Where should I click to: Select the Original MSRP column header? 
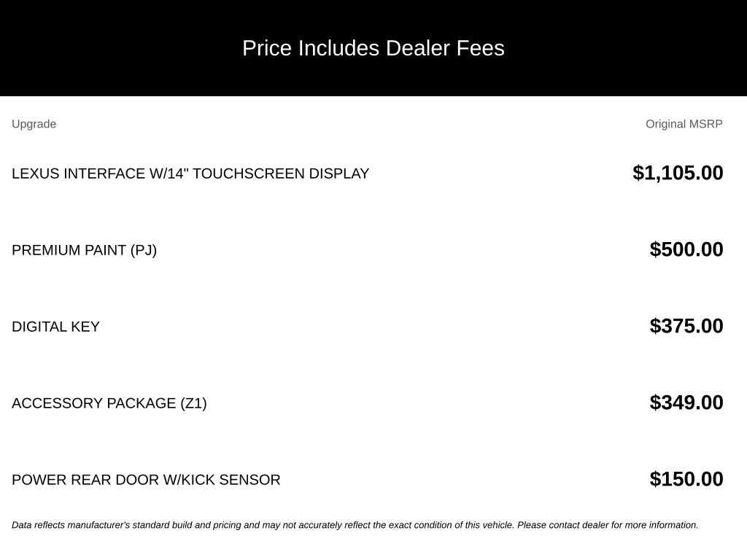(684, 124)
